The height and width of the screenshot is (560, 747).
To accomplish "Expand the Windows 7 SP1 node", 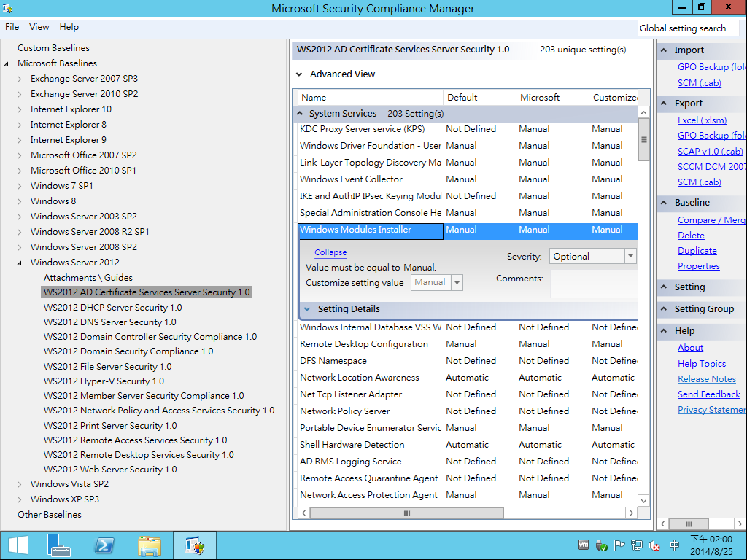I will [x=19, y=186].
